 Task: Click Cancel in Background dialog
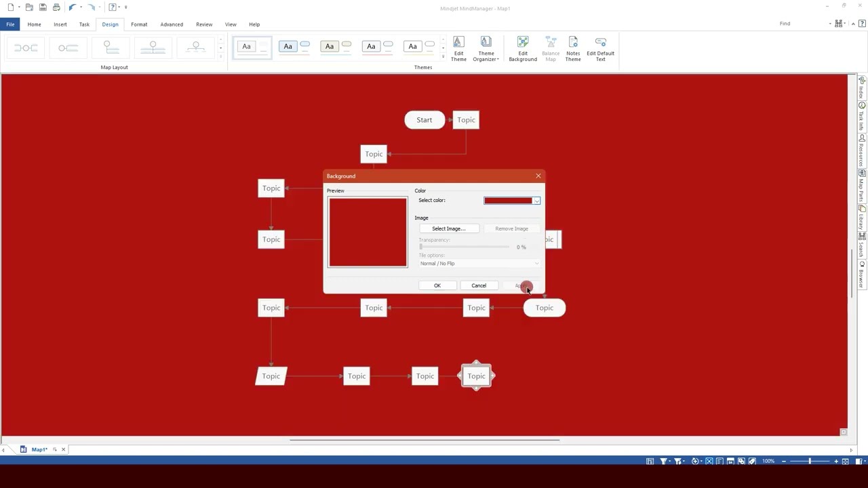coord(479,285)
